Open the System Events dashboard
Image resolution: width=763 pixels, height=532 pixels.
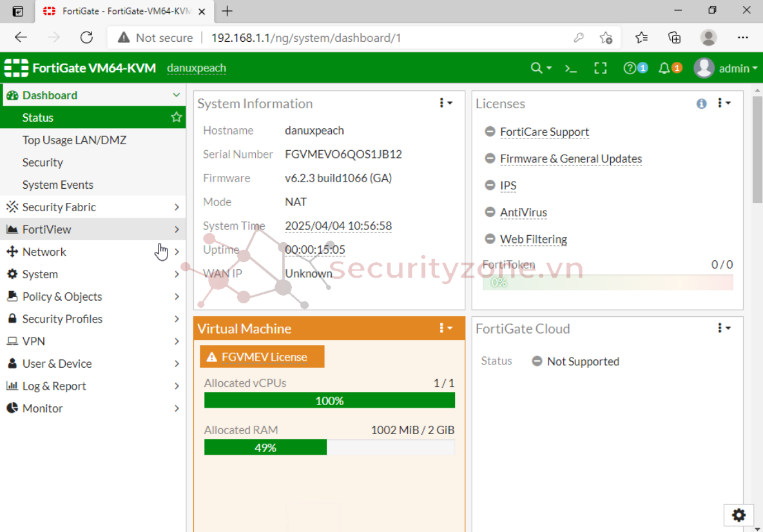[58, 185]
